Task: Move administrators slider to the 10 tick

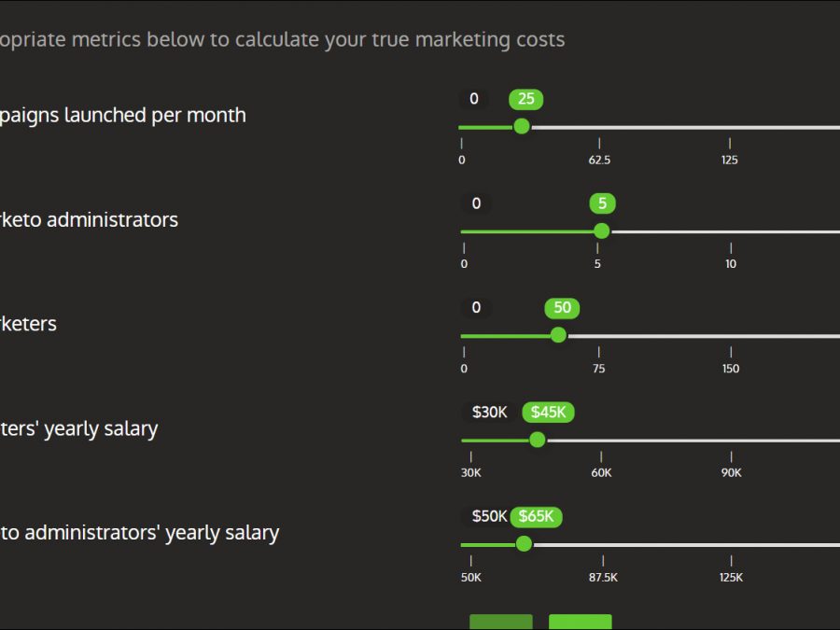Action: click(731, 232)
